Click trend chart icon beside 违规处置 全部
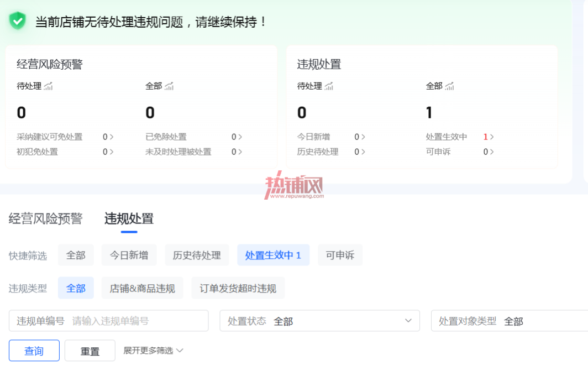 click(x=450, y=86)
